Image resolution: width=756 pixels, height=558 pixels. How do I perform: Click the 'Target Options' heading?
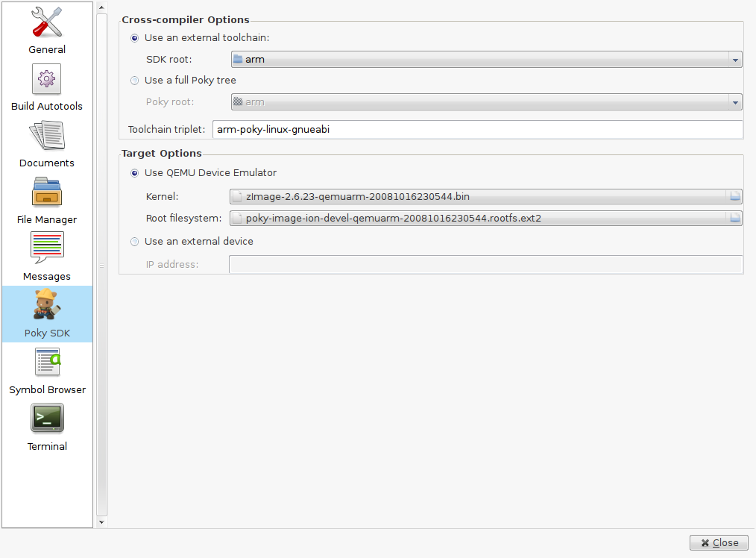coord(162,154)
